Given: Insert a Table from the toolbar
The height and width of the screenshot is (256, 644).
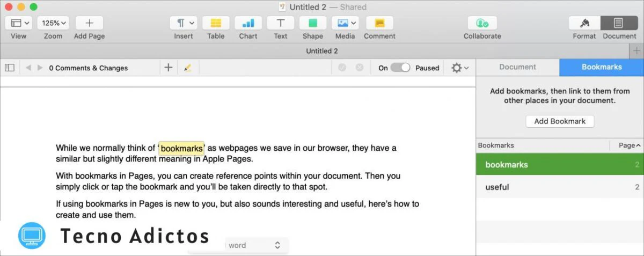Looking at the screenshot, I should 216,23.
